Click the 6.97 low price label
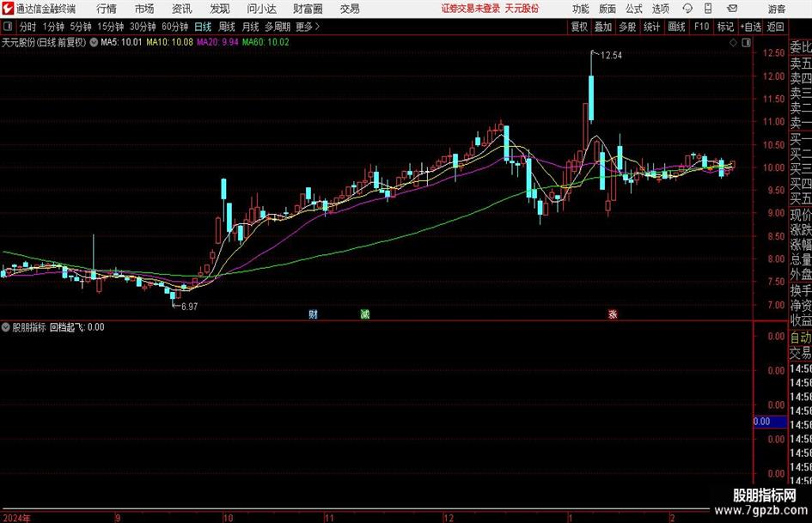 tap(190, 307)
